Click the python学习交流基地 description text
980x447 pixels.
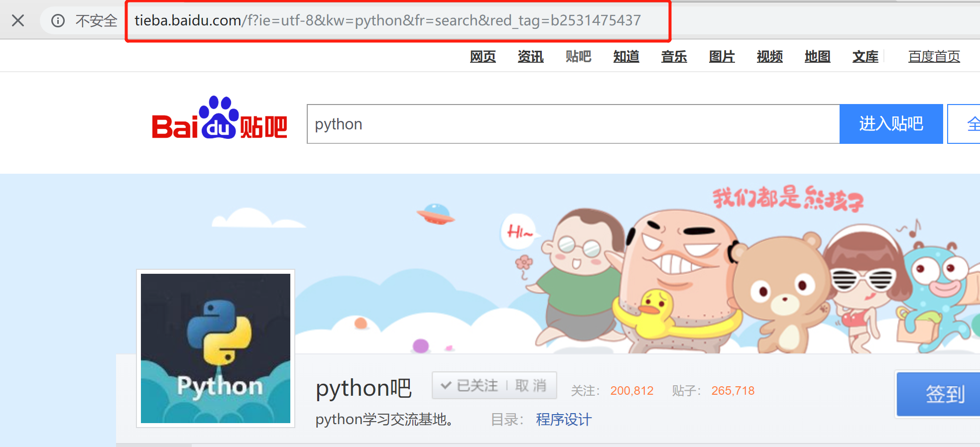click(384, 420)
